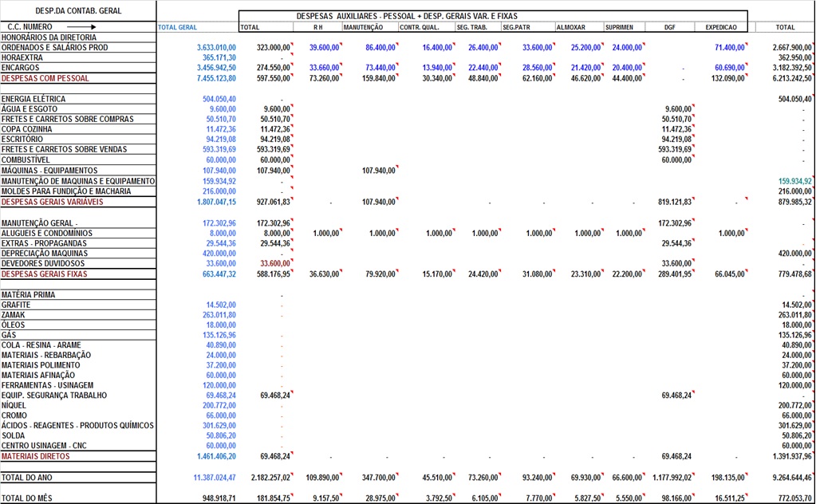Viewport: 816px width, 504px height.
Task: Click the 'TOTAL DO MÊS' row label
Action: coord(27,498)
